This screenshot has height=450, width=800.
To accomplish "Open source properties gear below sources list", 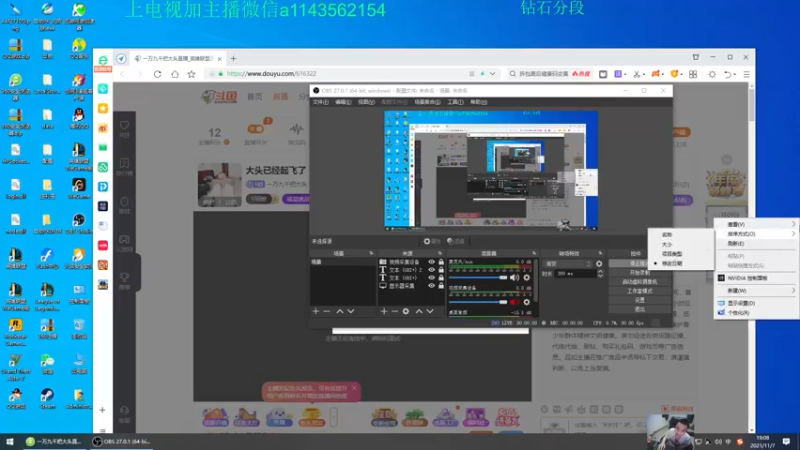I will click(406, 311).
